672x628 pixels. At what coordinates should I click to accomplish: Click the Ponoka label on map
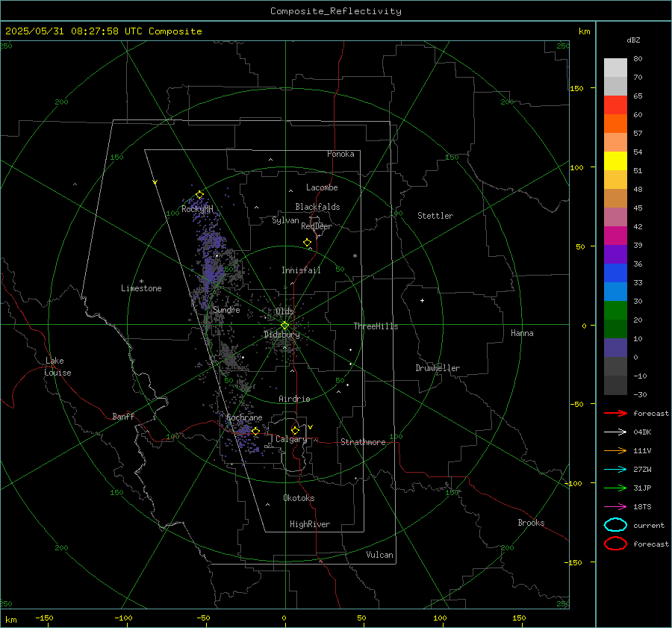(340, 154)
